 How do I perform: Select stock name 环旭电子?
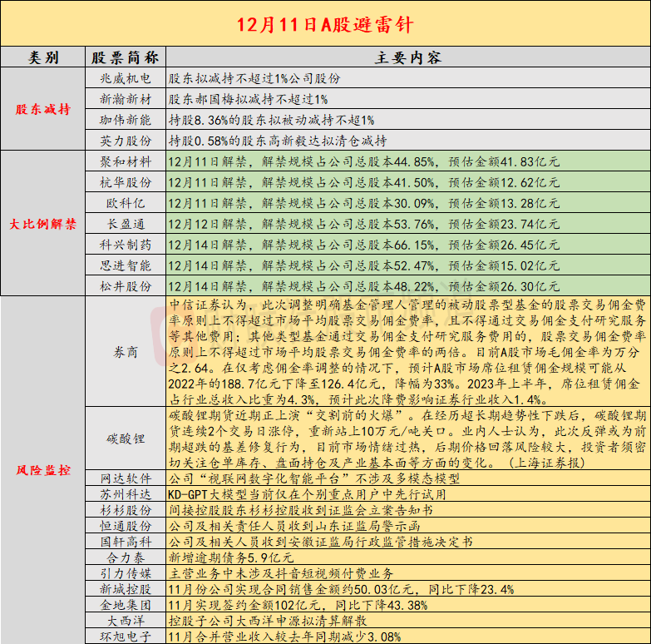pyautogui.click(x=126, y=637)
